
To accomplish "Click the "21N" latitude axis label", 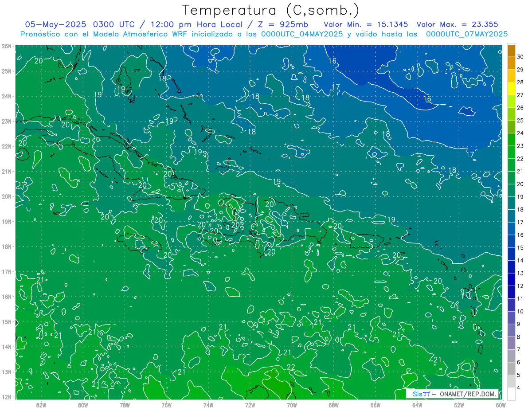I will (x=7, y=171).
